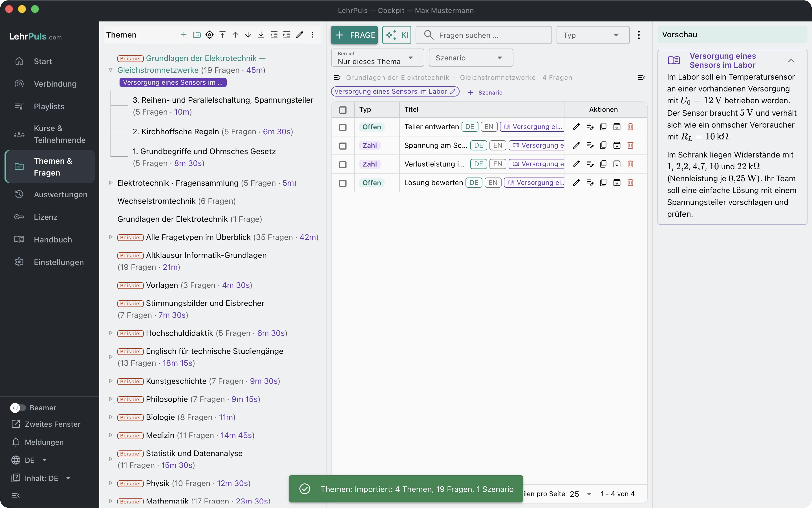This screenshot has height=508, width=812.
Task: Check the box for Teiler entwerfen
Action: (343, 127)
